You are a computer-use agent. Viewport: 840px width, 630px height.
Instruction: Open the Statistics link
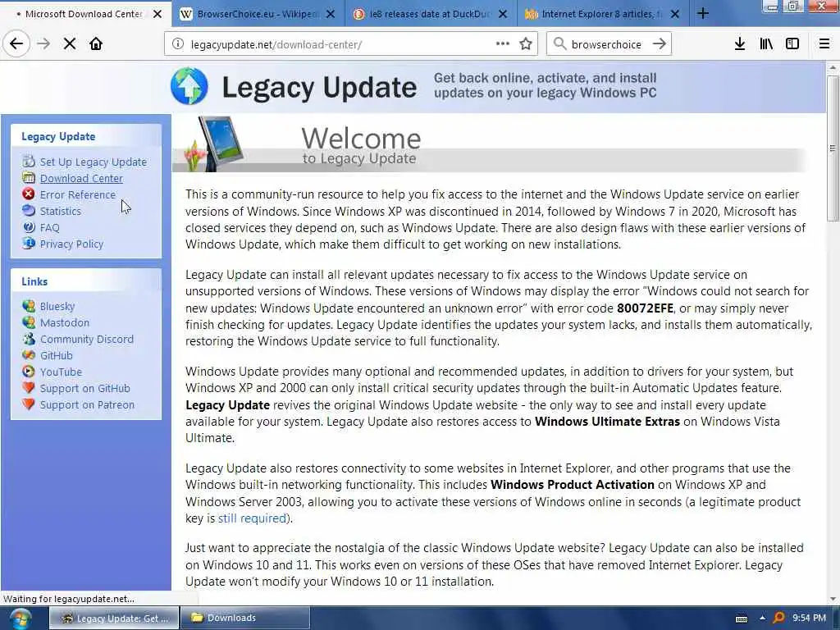61,211
